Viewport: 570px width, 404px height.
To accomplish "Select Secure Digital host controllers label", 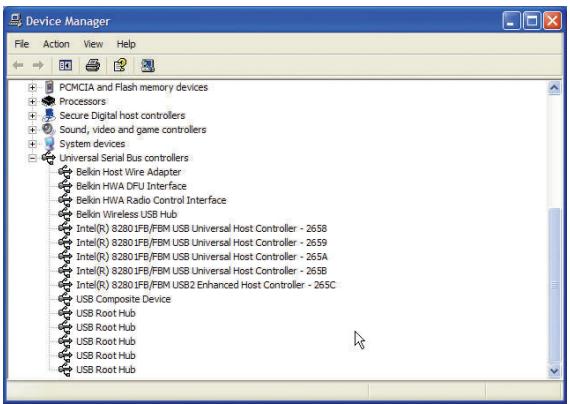I will [122, 115].
